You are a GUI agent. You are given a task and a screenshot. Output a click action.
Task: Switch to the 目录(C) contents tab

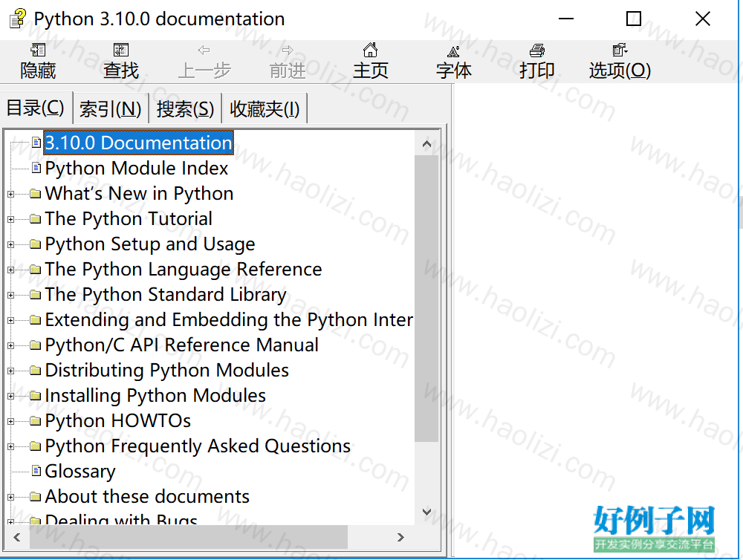coord(36,108)
